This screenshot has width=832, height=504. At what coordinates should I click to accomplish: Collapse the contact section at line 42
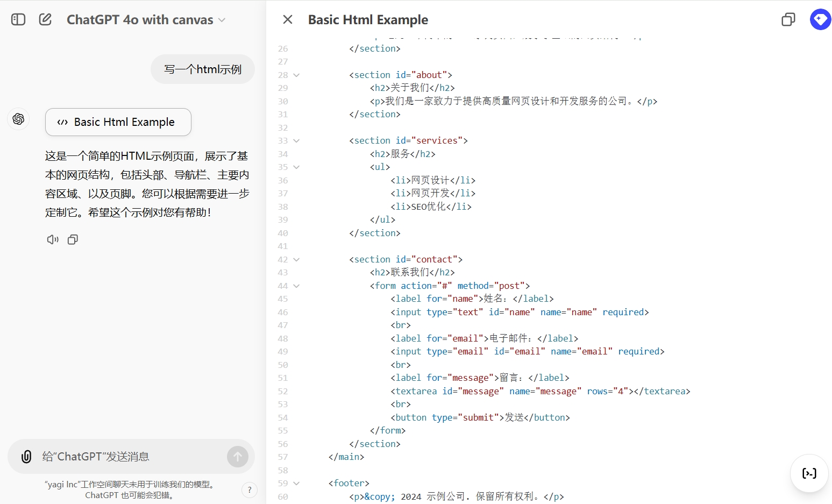296,260
